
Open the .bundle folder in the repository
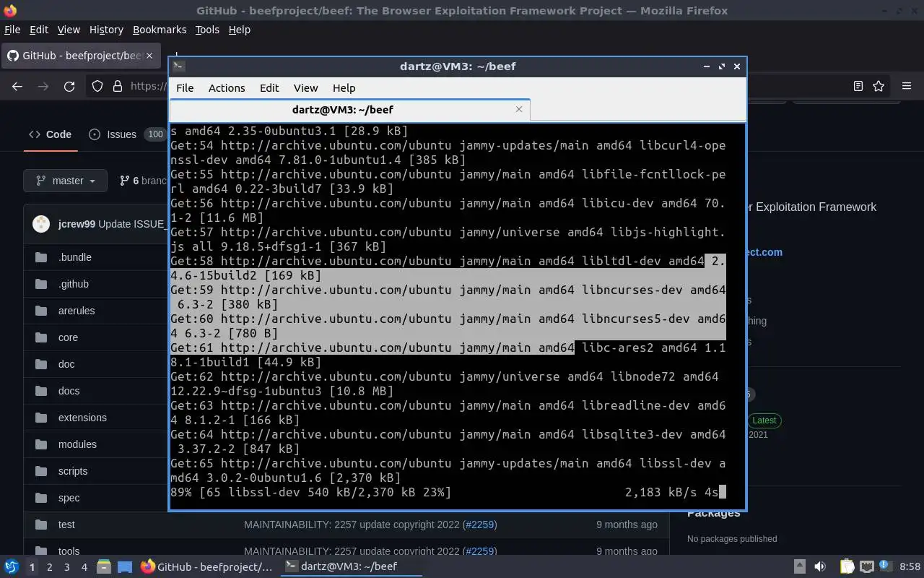coord(74,257)
